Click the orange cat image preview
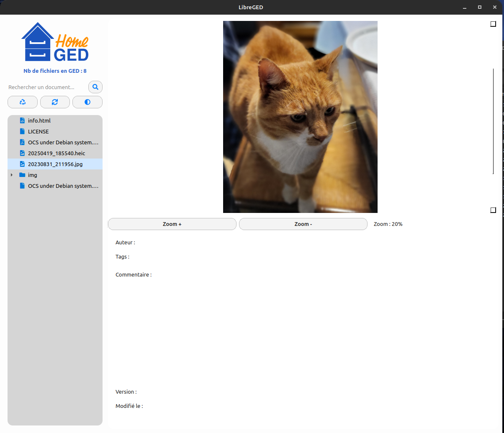504x433 pixels. tap(300, 117)
